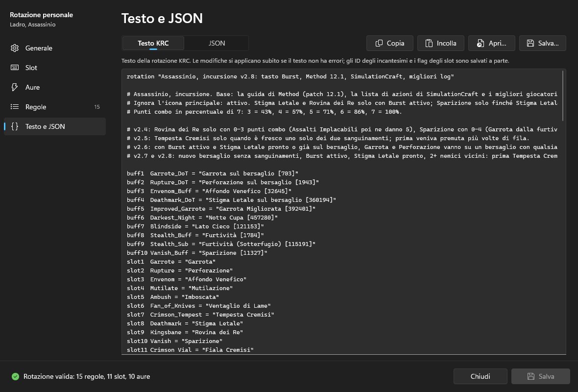Click the buff9 Stealth_Sub line
This screenshot has width=578, height=392.
pos(221,244)
